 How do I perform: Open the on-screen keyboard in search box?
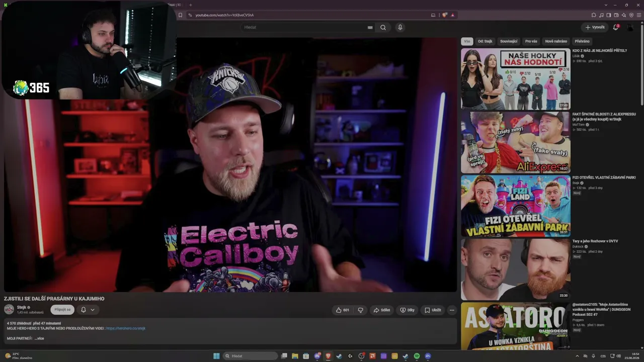(x=370, y=27)
